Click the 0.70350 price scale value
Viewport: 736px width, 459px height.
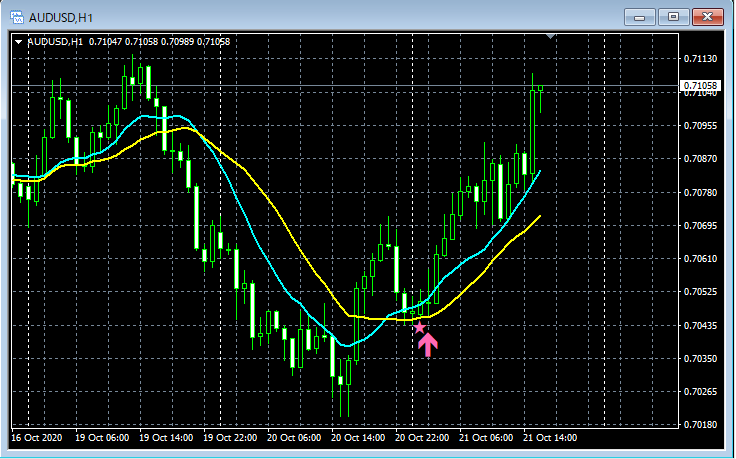point(700,359)
